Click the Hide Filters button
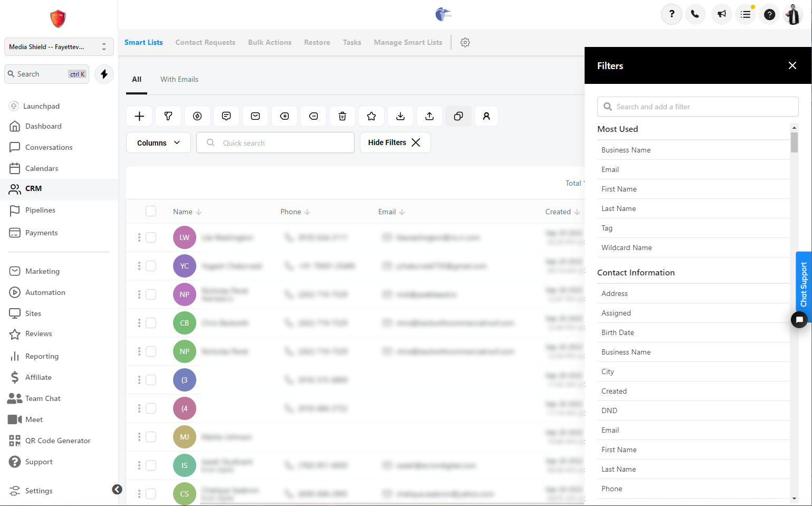 pyautogui.click(x=395, y=142)
